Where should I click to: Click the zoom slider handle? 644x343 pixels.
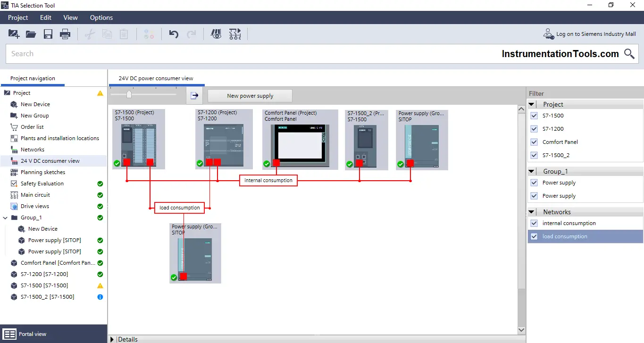129,94
